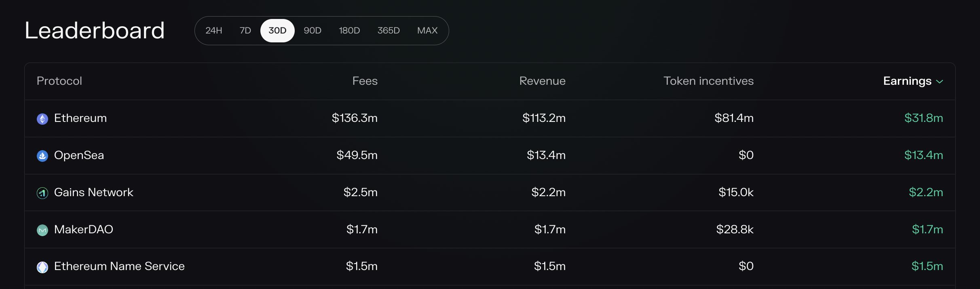Viewport: 980px width, 289px height.
Task: Open the MakerDAO protocol page
Action: [84, 230]
